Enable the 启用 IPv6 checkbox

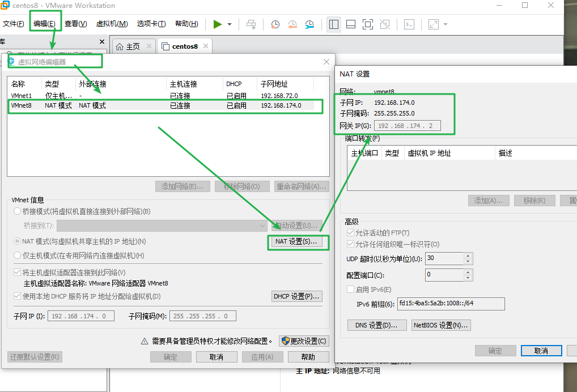pos(350,289)
